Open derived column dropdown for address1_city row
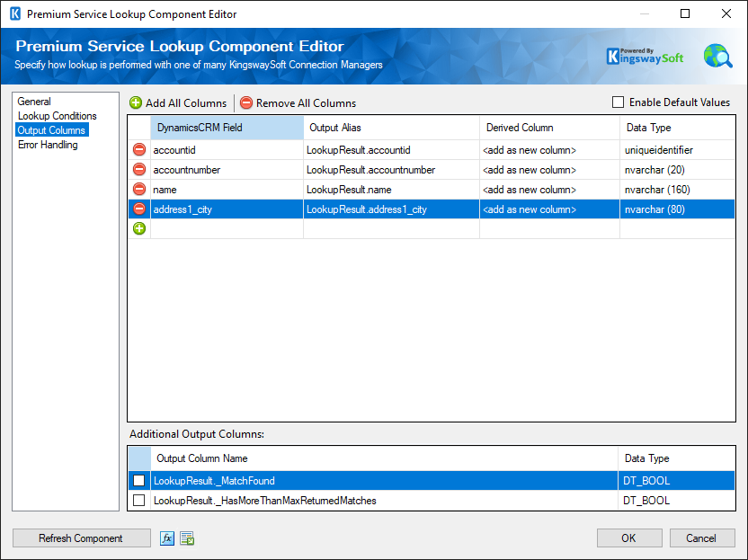The image size is (748, 560). (x=549, y=209)
